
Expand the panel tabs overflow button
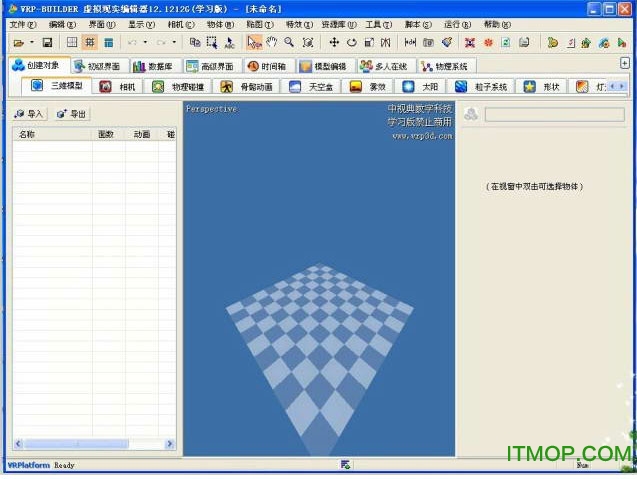click(x=625, y=63)
